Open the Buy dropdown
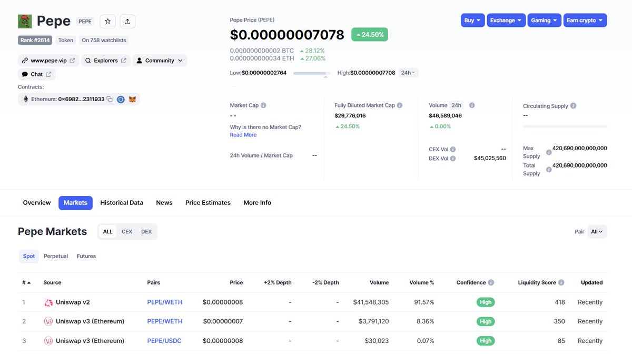Image resolution: width=632 pixels, height=364 pixels. 472,21
